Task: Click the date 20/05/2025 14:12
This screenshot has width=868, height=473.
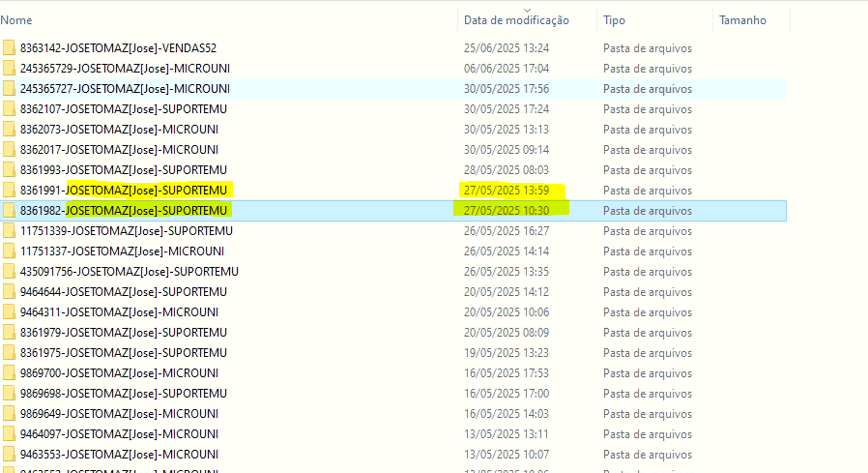Action: tap(506, 292)
